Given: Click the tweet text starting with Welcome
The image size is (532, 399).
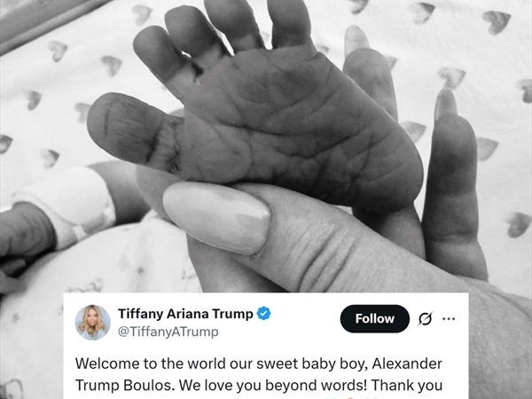Looking at the screenshot, I should (x=259, y=374).
